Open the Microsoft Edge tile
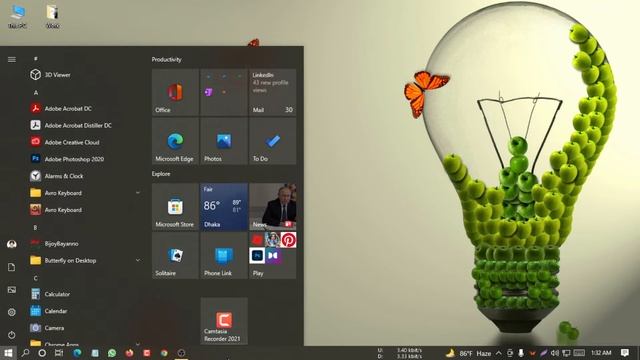This screenshot has width=640, height=360. [175, 141]
